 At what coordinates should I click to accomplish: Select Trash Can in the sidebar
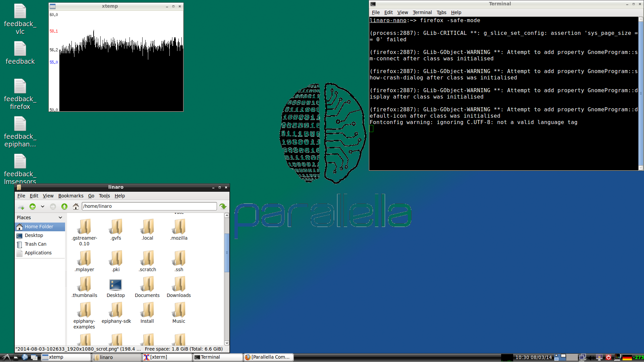(x=35, y=244)
